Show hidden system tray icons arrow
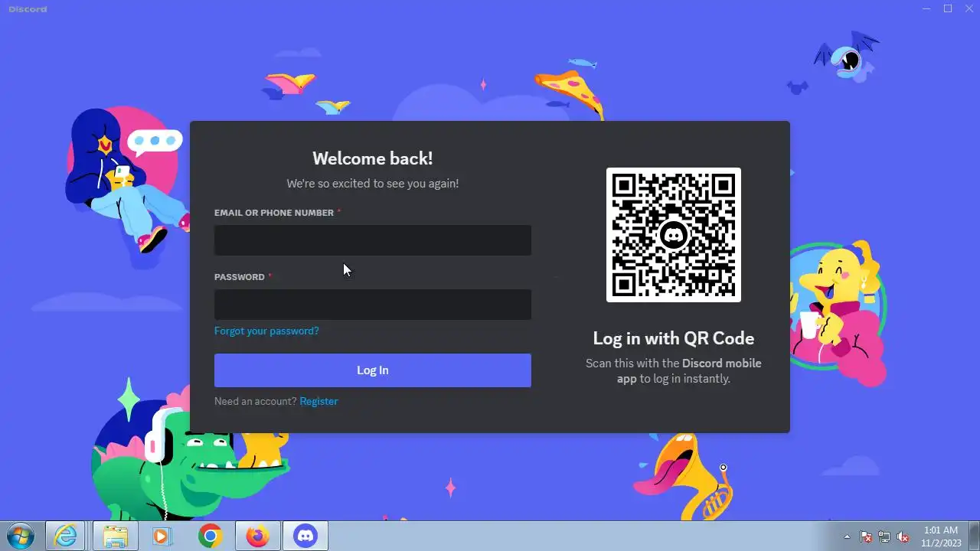 [x=847, y=536]
